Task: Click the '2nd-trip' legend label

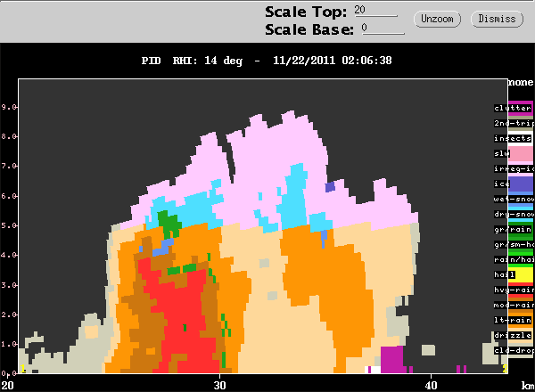Action: coord(514,123)
